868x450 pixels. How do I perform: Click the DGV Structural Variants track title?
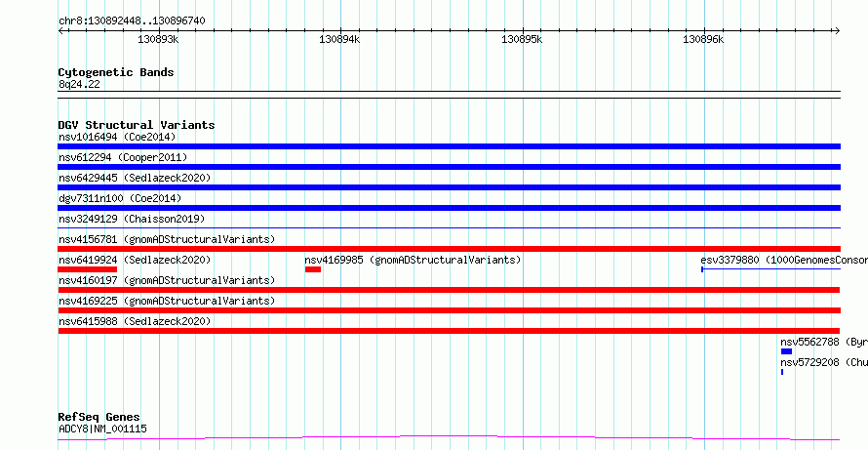(137, 125)
